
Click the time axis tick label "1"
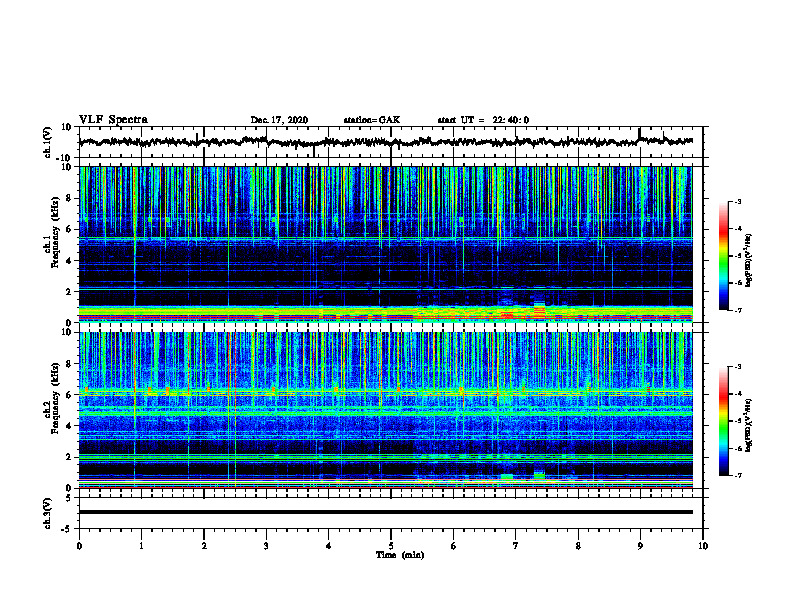pyautogui.click(x=141, y=546)
